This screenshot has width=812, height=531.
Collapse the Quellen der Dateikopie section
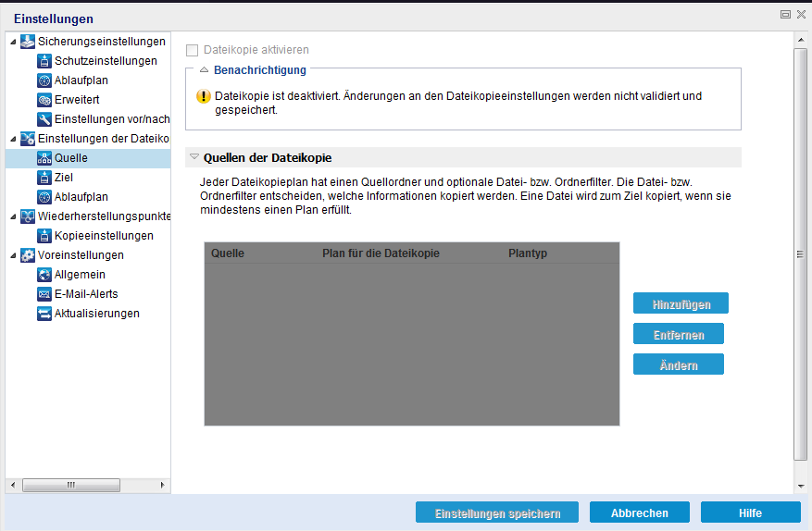194,157
